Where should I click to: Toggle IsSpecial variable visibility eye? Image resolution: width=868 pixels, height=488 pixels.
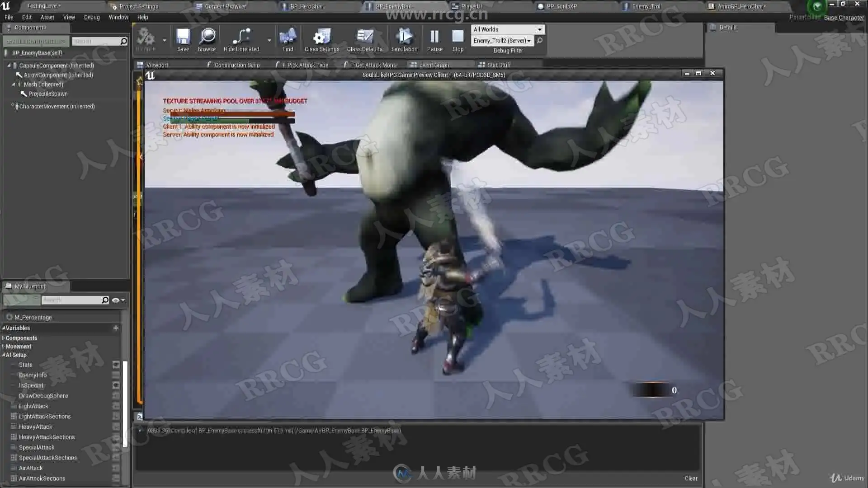coord(116,385)
